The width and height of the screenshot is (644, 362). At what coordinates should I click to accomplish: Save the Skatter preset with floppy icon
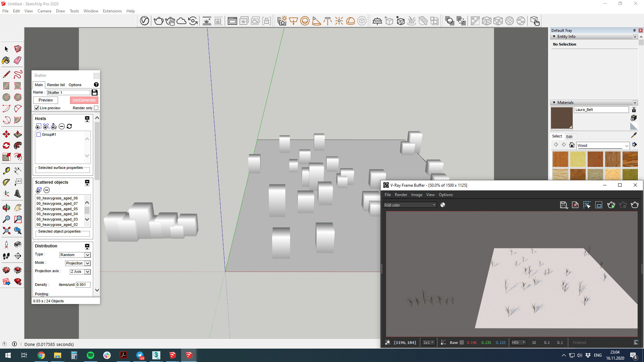coord(95,92)
